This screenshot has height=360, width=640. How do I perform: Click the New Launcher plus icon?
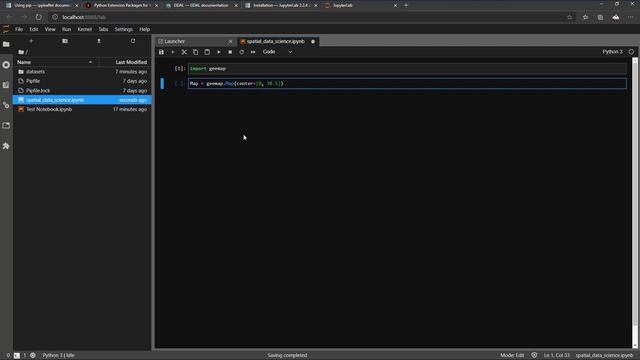pyautogui.click(x=31, y=41)
